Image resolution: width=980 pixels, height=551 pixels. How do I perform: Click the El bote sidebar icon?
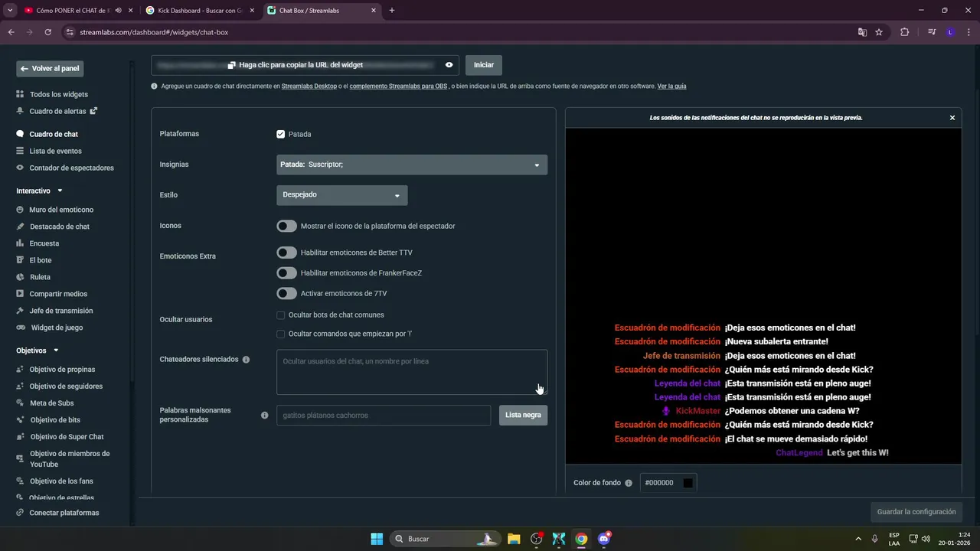point(20,260)
